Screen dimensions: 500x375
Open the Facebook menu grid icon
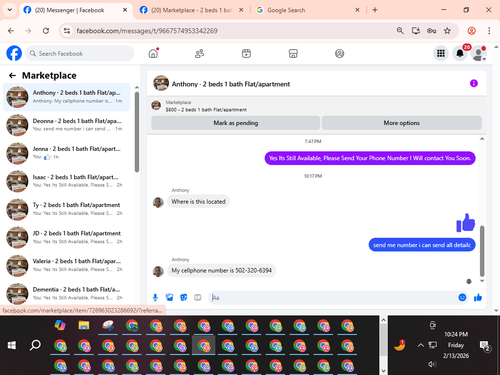441,53
